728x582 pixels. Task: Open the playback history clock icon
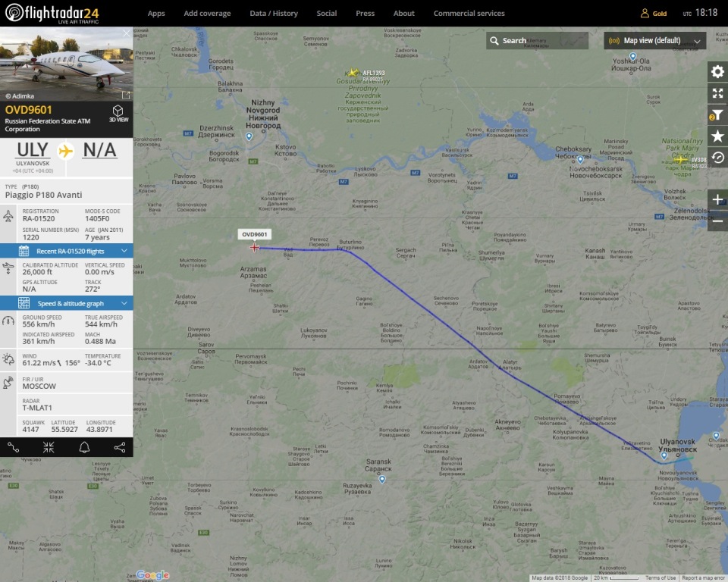(x=717, y=158)
